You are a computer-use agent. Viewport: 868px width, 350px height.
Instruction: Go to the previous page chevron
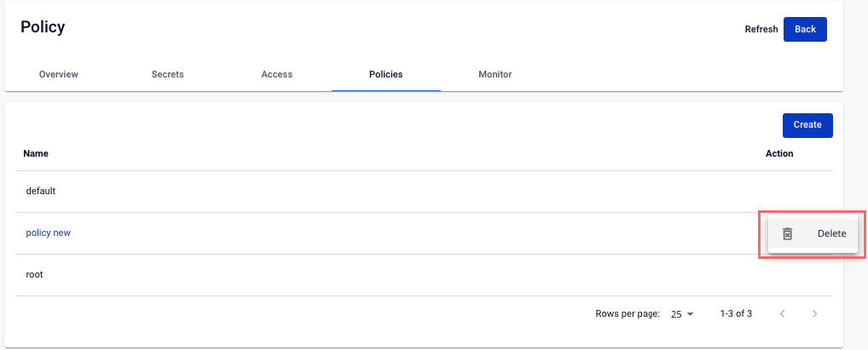[782, 314]
